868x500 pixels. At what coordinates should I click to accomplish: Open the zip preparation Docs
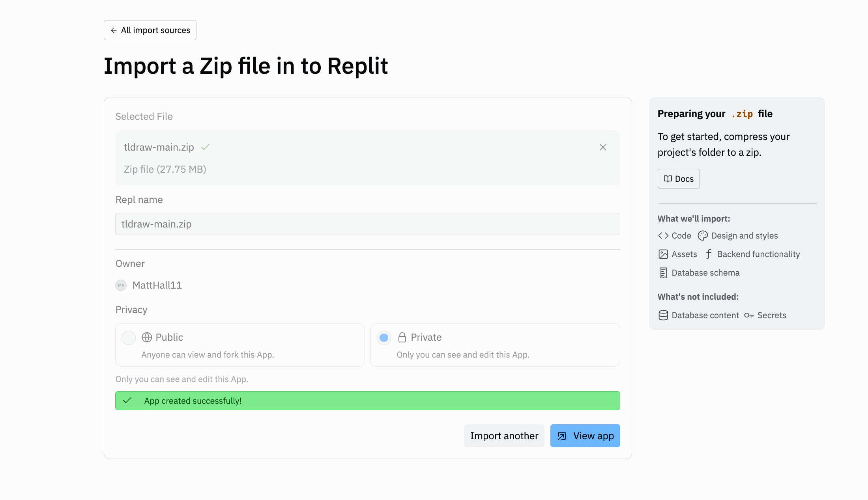[678, 179]
